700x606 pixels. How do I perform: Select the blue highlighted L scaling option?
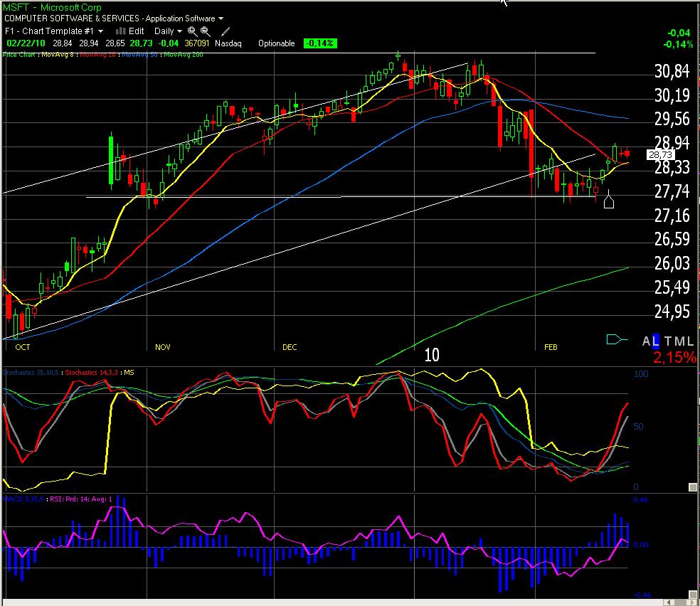click(x=655, y=341)
